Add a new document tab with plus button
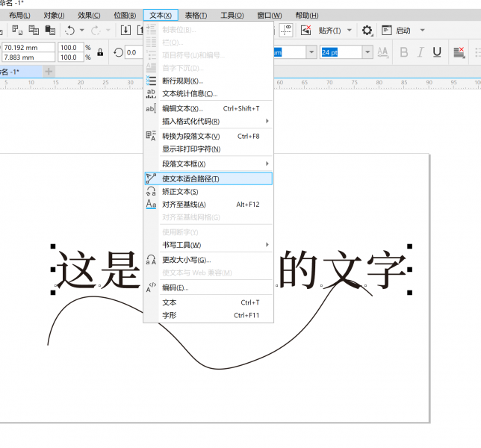Screen dimensions: 481x448 click(49, 71)
